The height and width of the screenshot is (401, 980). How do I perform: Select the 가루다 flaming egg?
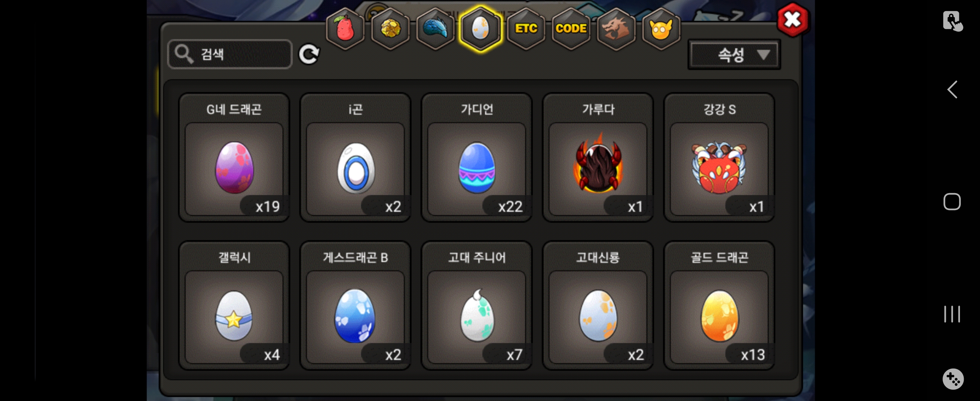598,157
